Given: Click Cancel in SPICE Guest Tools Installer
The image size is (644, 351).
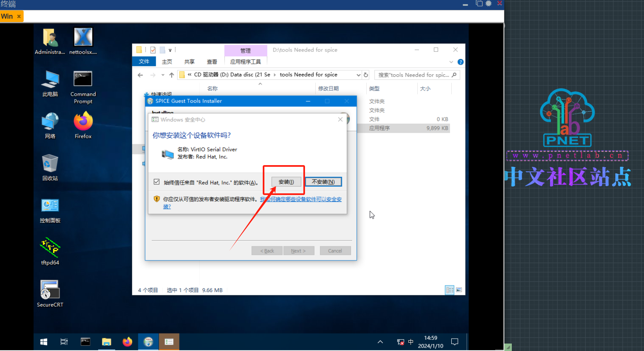Looking at the screenshot, I should click(x=335, y=251).
